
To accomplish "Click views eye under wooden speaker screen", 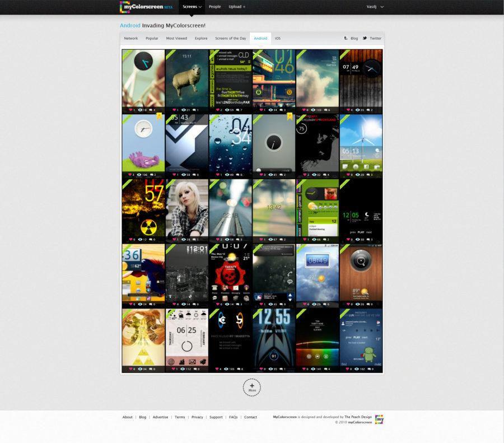I will coord(357,304).
